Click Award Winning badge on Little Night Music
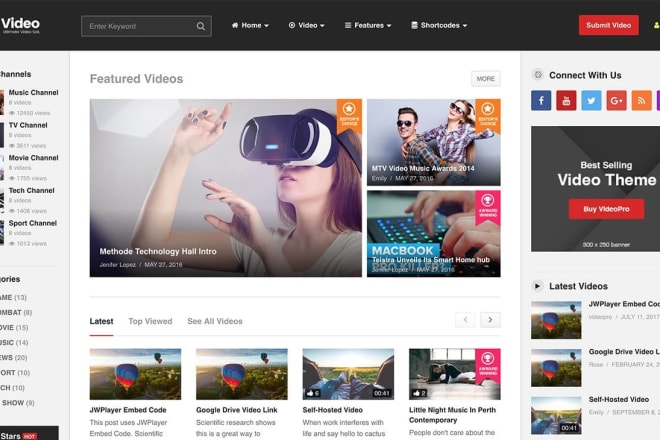660x440 pixels. (488, 365)
